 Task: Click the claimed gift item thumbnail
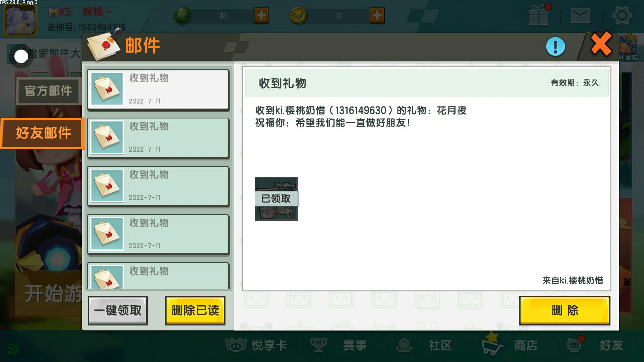pyautogui.click(x=276, y=199)
